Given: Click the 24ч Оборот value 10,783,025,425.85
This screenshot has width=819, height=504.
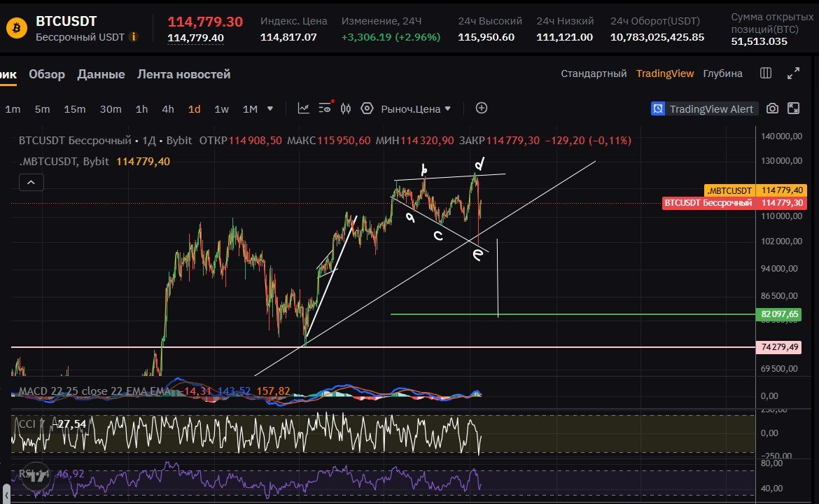Looking at the screenshot, I should click(x=657, y=37).
